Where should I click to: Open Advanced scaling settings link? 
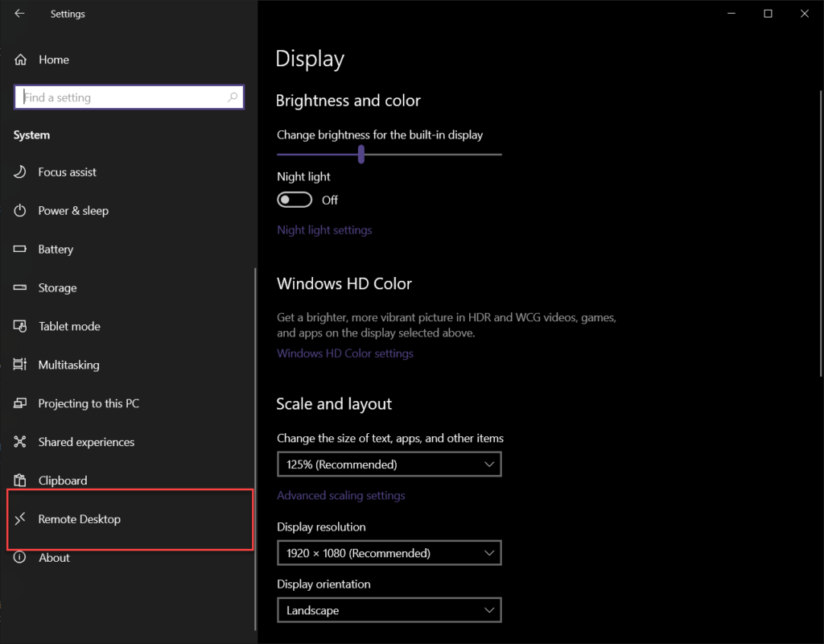340,495
